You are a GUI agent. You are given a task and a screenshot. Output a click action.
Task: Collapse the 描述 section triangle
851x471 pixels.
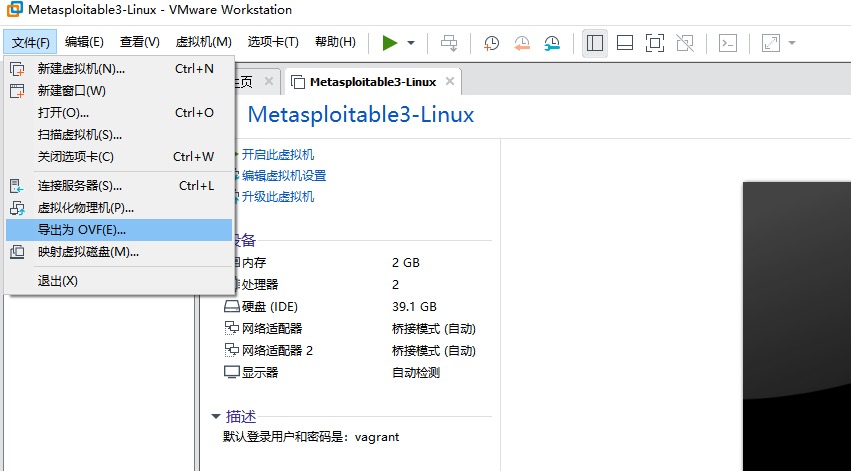pyautogui.click(x=215, y=416)
